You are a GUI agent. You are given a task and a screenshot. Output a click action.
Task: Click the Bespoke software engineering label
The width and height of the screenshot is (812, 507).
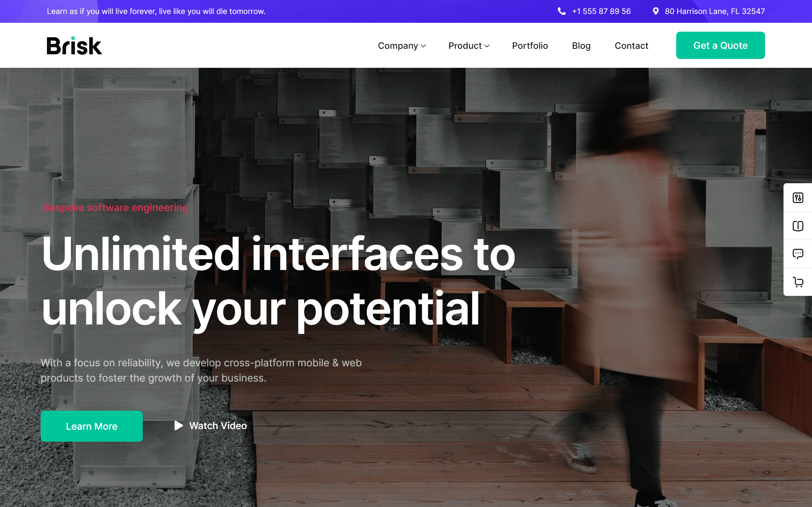(x=115, y=207)
